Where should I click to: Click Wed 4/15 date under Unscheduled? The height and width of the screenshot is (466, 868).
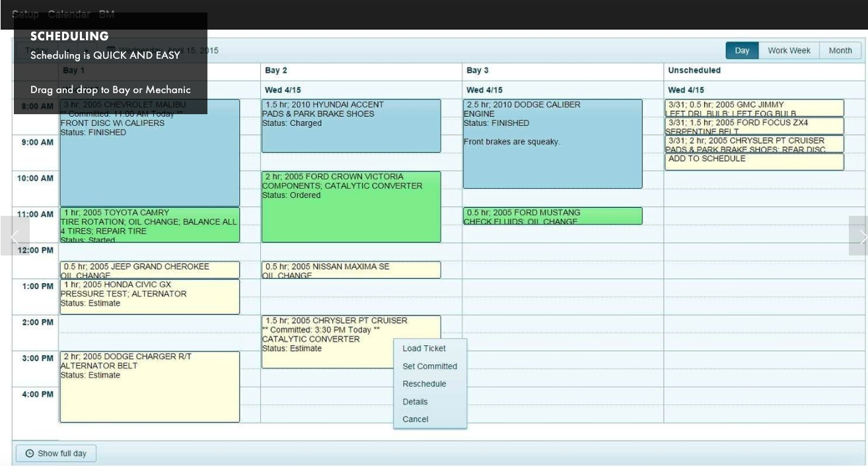click(686, 90)
